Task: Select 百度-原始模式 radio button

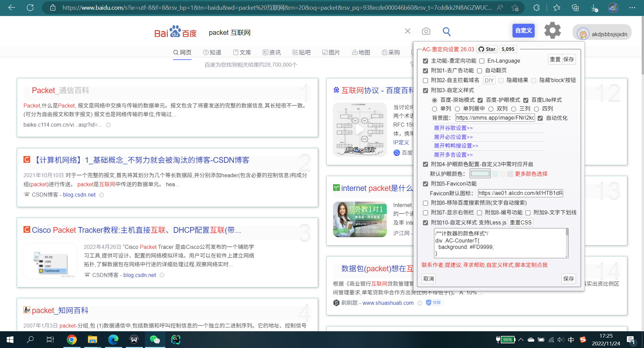Action: point(434,100)
